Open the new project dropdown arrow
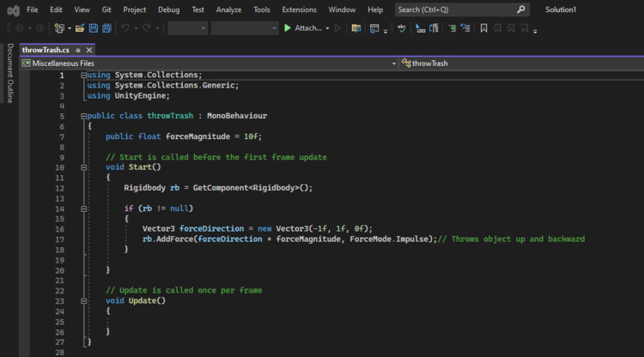The image size is (644, 357). pyautogui.click(x=70, y=28)
